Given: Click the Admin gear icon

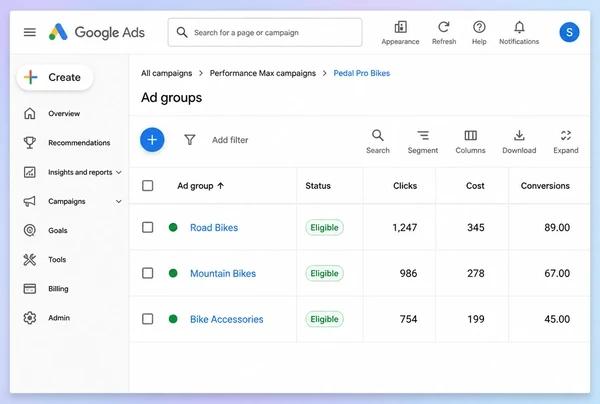Looking at the screenshot, I should (x=30, y=318).
